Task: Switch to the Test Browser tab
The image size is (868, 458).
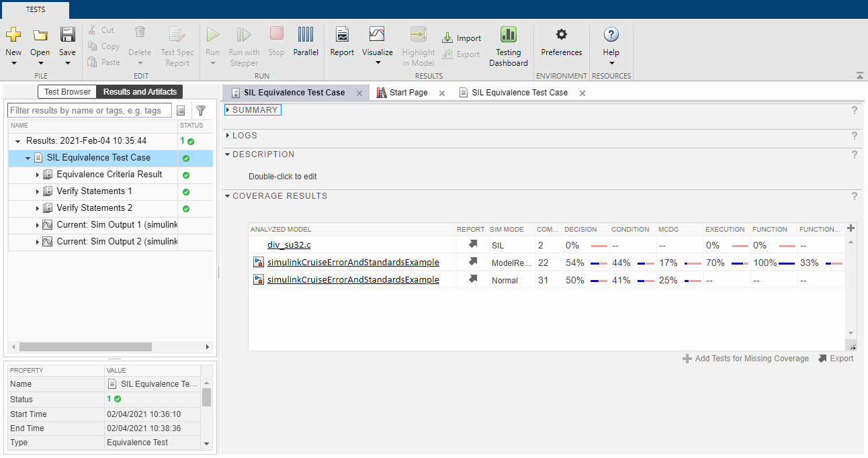Action: (67, 91)
